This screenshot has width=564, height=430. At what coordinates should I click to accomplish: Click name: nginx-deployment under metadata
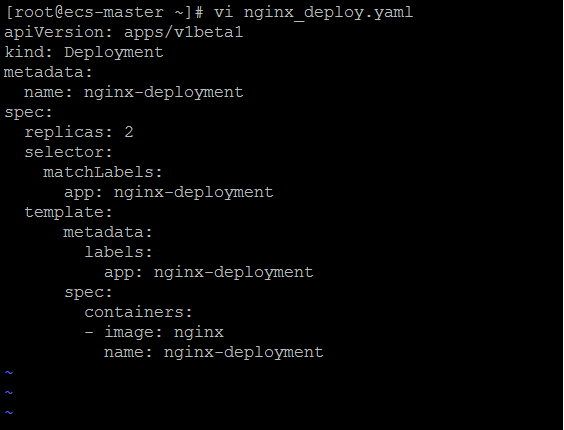coord(134,92)
